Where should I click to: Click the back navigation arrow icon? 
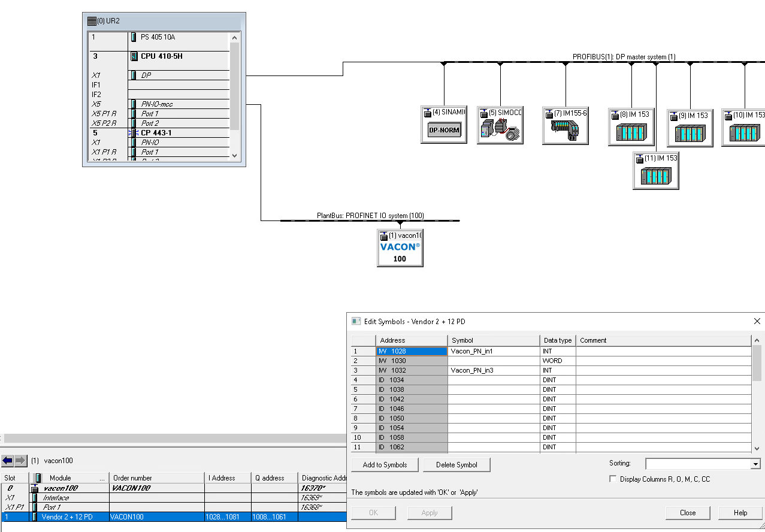pos(8,461)
